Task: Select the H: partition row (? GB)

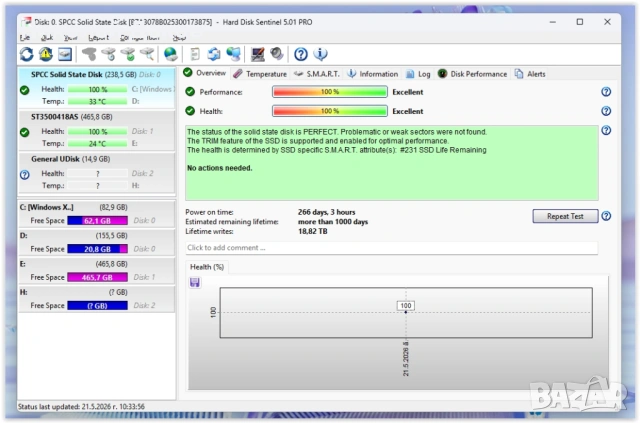Action: (97, 299)
